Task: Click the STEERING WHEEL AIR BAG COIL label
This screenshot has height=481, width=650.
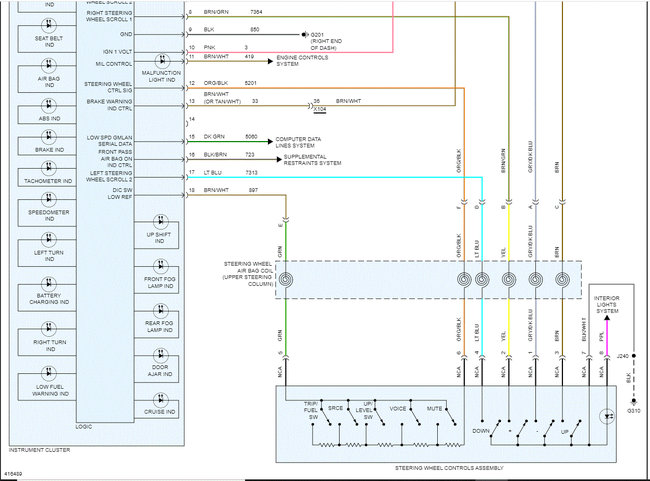Action: tap(248, 274)
